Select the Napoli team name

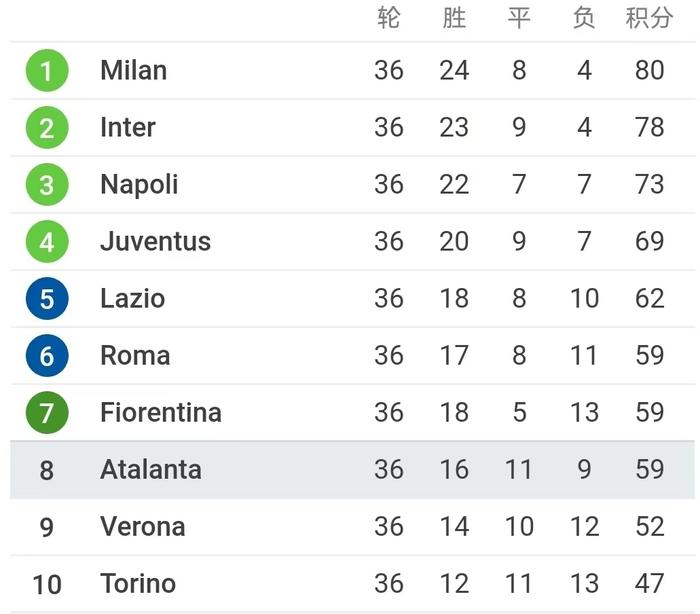click(x=139, y=185)
